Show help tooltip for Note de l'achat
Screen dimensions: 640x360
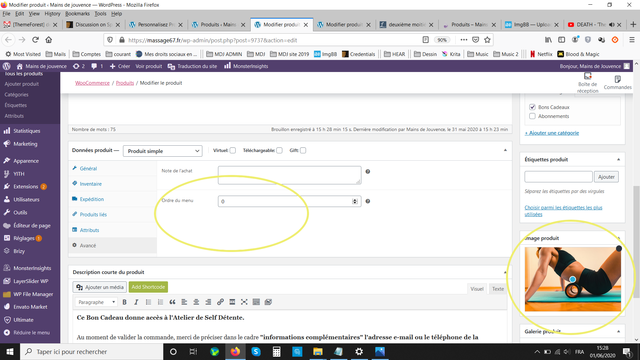click(x=368, y=171)
